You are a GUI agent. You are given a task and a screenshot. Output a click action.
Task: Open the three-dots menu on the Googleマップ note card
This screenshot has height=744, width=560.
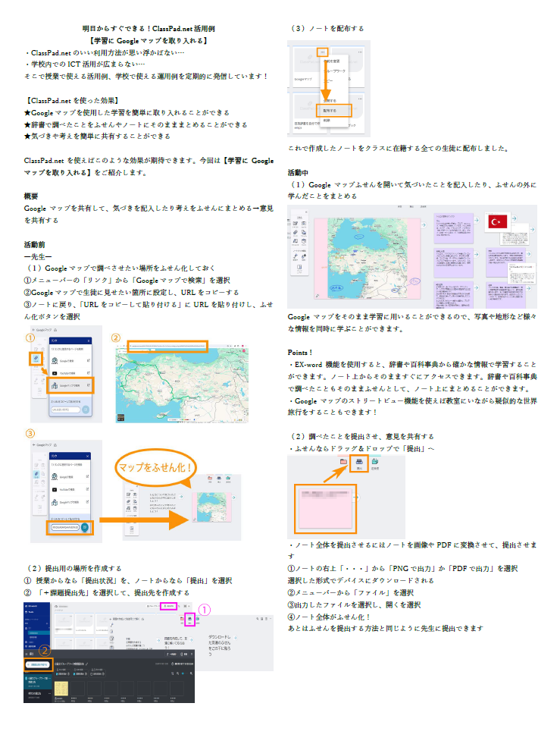coord(323,52)
